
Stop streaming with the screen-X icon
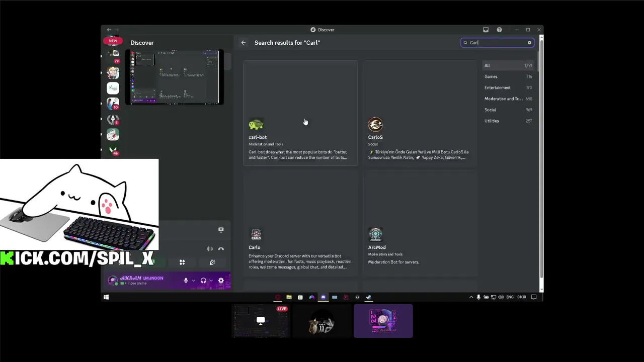click(x=221, y=230)
